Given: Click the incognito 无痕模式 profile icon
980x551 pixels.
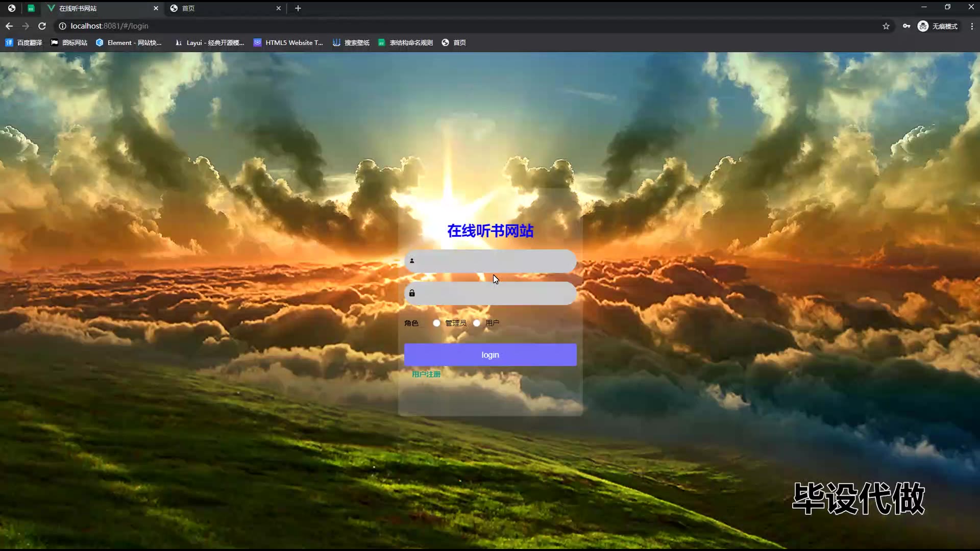Looking at the screenshot, I should (938, 26).
